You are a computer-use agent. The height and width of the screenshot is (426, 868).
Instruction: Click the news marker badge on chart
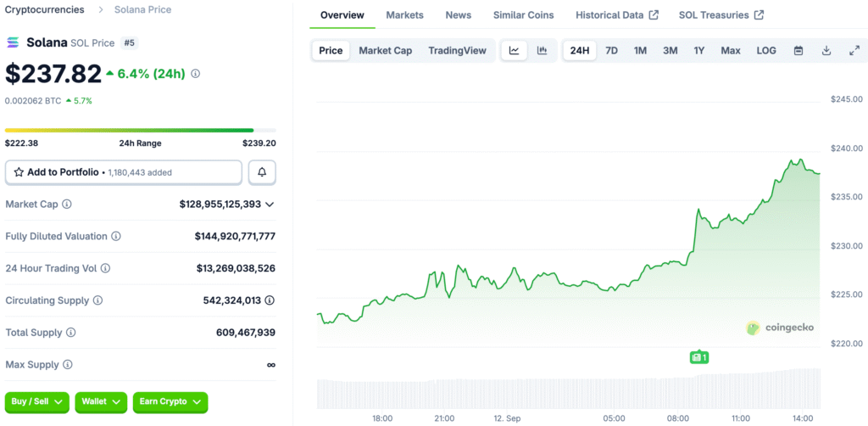click(x=699, y=357)
